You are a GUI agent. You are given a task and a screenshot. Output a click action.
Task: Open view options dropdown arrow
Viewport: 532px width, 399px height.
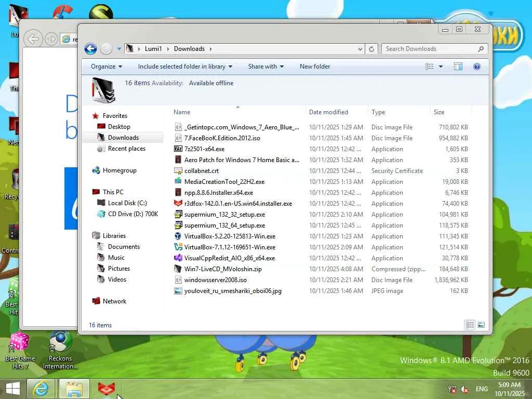(441, 66)
